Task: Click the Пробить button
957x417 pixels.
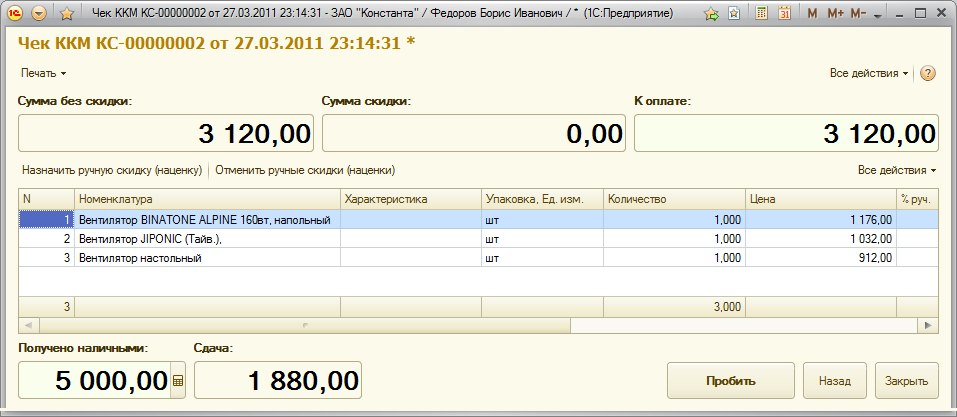Action: 731,380
